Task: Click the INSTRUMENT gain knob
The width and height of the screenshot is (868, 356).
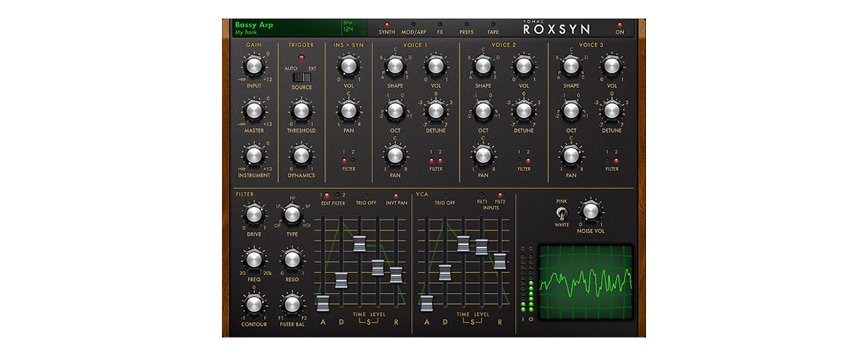Action: (x=254, y=155)
